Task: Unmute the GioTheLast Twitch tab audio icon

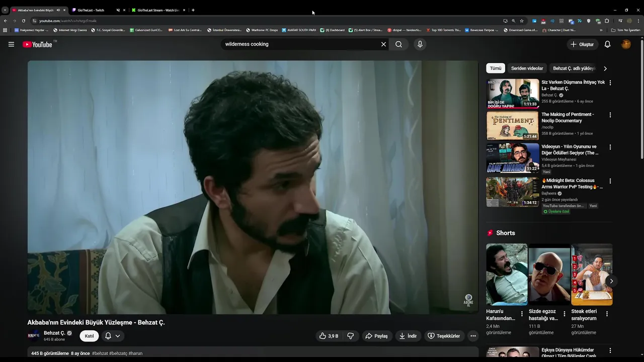Action: click(x=118, y=10)
